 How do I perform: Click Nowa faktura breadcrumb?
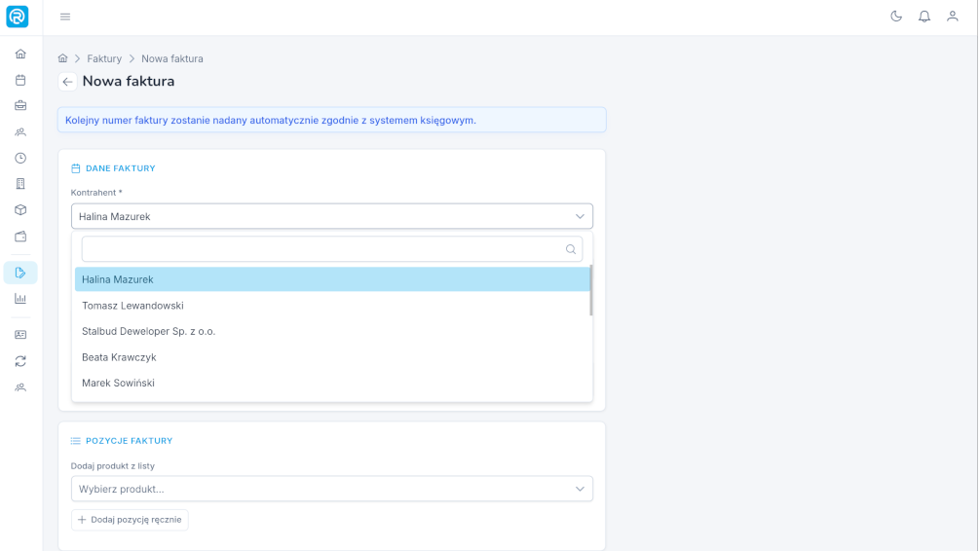tap(171, 58)
